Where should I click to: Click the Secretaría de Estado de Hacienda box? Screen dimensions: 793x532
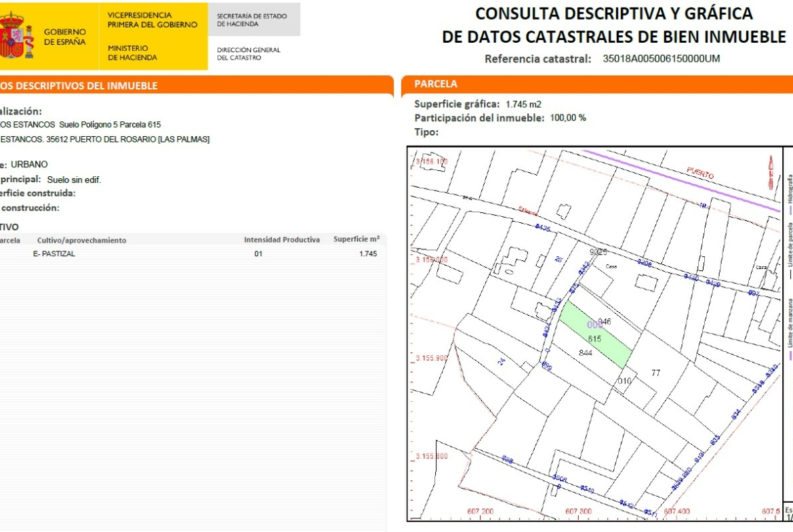(252, 20)
